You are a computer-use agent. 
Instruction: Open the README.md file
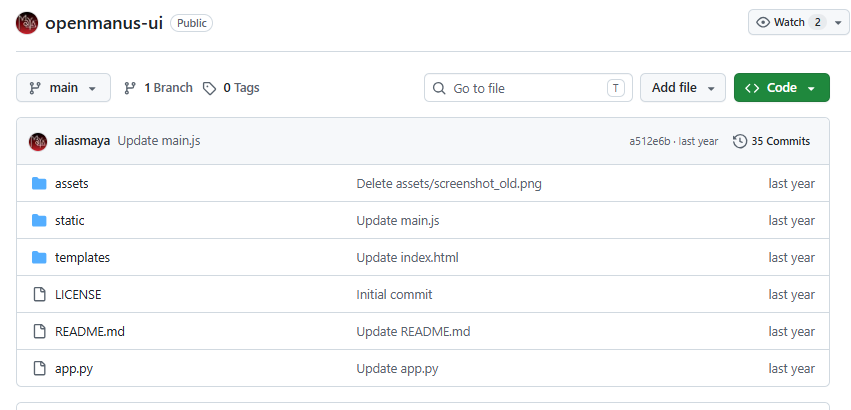pyautogui.click(x=90, y=331)
